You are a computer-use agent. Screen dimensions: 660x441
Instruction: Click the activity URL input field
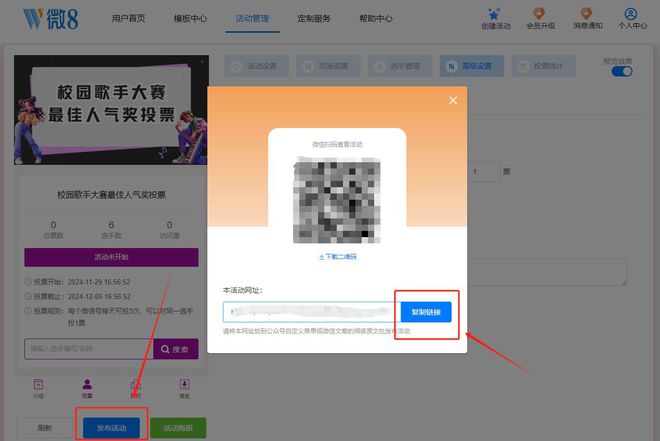[x=311, y=312]
